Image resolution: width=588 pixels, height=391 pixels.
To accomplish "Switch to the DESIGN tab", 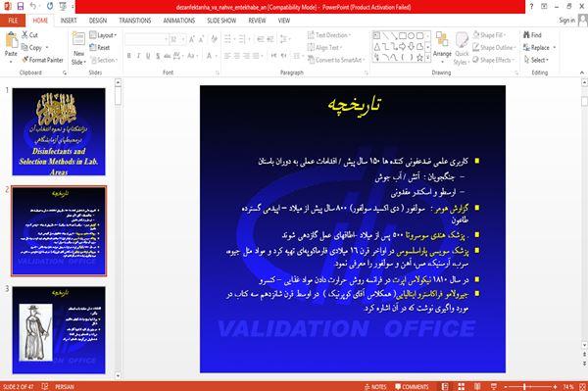I will point(98,21).
